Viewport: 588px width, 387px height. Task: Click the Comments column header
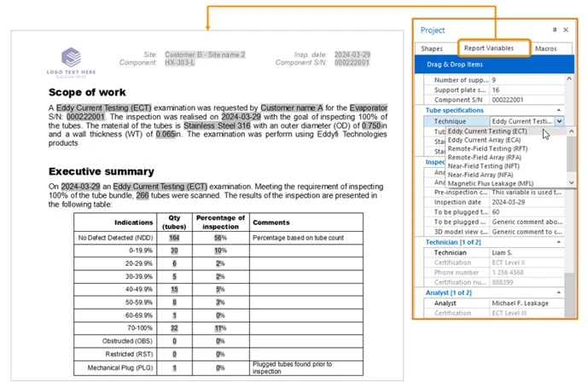pos(271,222)
